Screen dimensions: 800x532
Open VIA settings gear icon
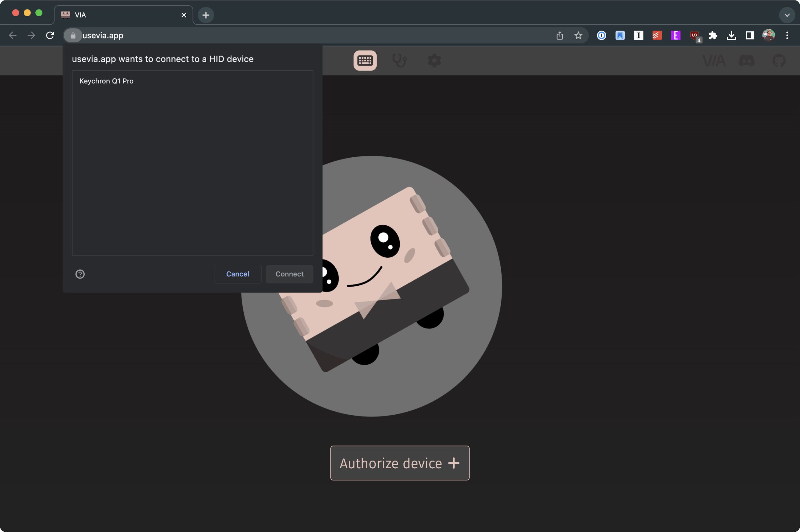(434, 61)
